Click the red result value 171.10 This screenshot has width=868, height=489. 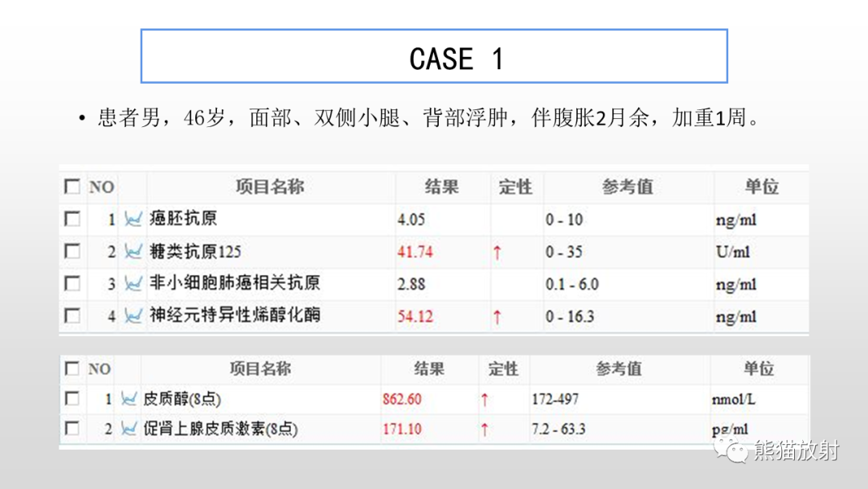[402, 429]
